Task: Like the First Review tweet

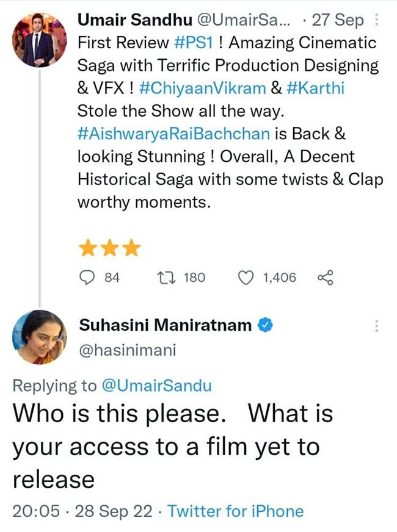Action: [x=245, y=278]
